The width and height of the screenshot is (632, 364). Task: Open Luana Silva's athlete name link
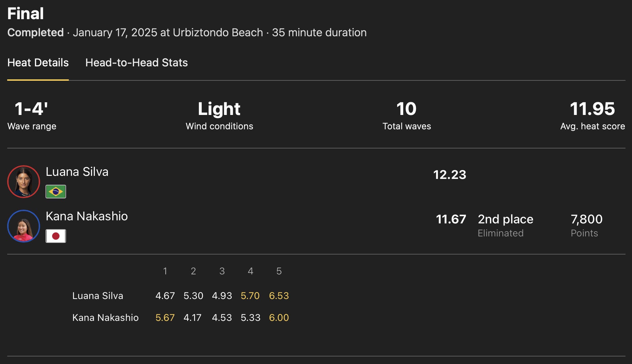[77, 172]
